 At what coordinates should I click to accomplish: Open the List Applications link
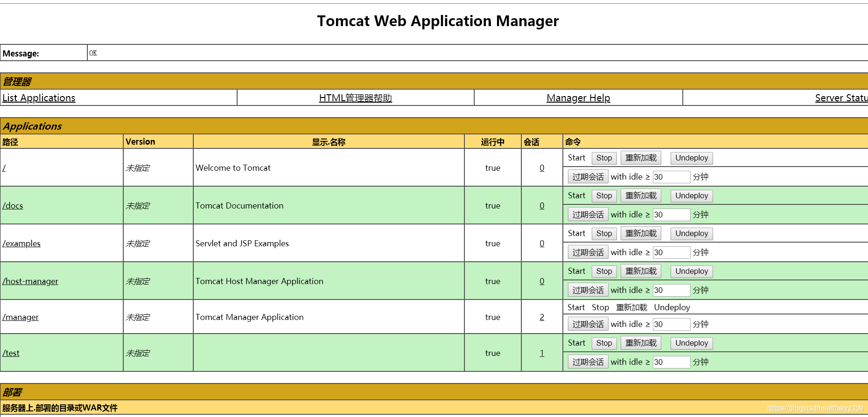click(39, 98)
